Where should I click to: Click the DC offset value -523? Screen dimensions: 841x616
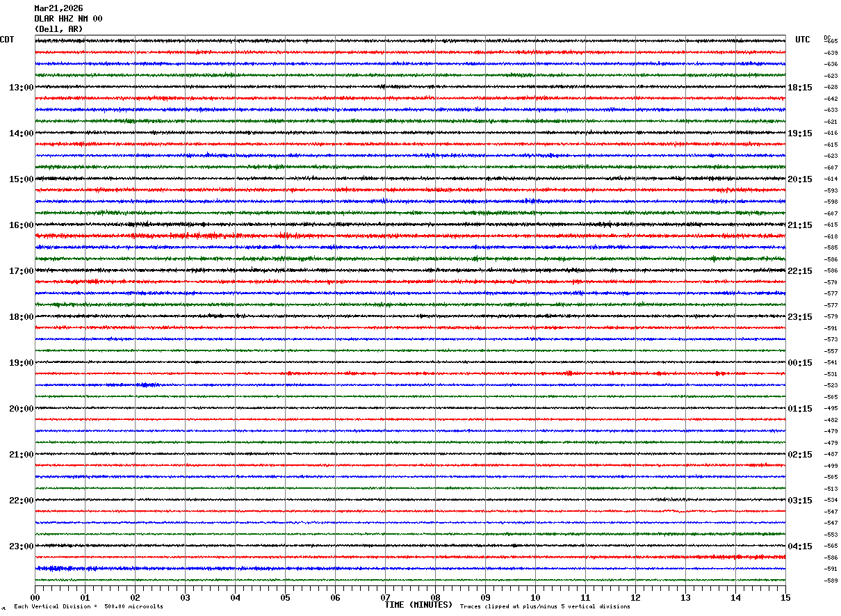pos(831,386)
